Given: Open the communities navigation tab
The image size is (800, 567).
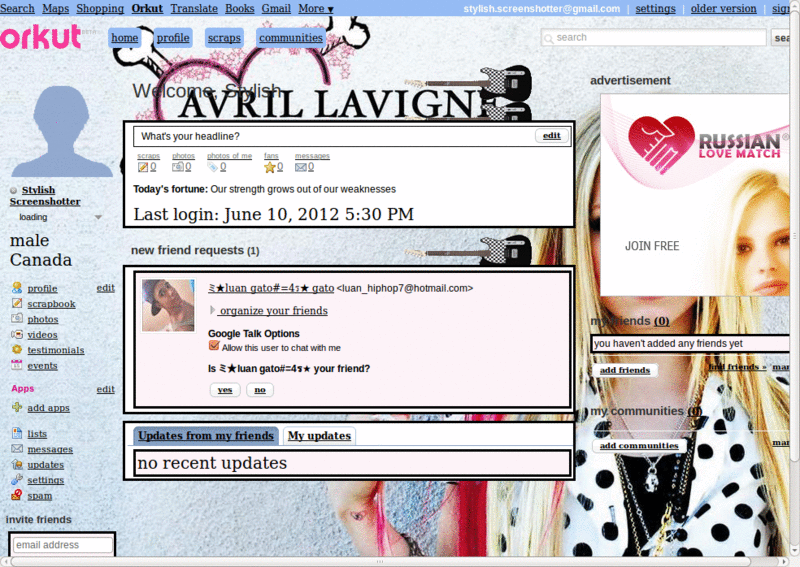Looking at the screenshot, I should [291, 38].
